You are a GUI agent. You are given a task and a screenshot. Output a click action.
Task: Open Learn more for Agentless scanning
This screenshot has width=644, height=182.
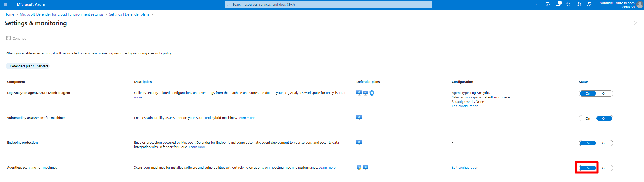coord(327,167)
